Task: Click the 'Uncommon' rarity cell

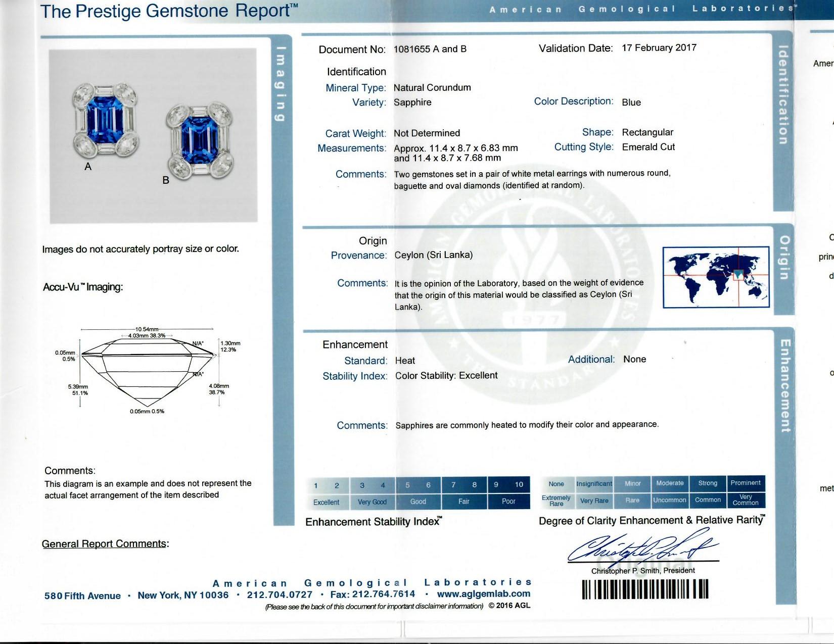Action: [670, 500]
